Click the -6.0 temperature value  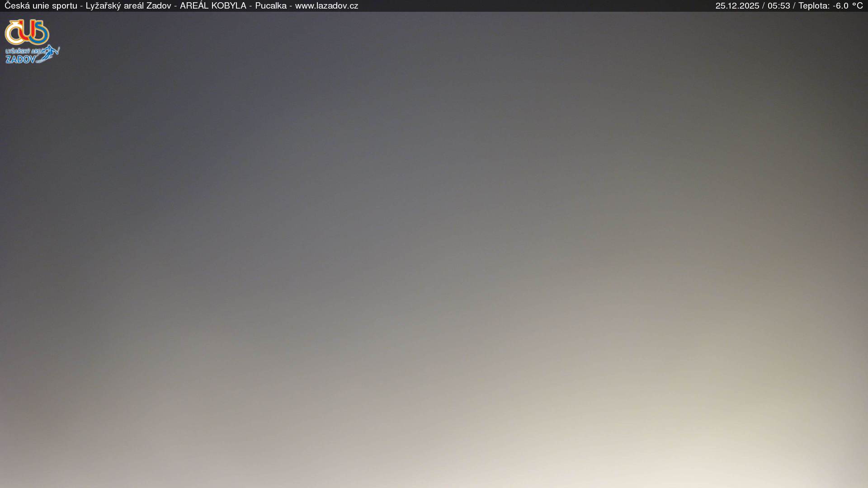[840, 6]
